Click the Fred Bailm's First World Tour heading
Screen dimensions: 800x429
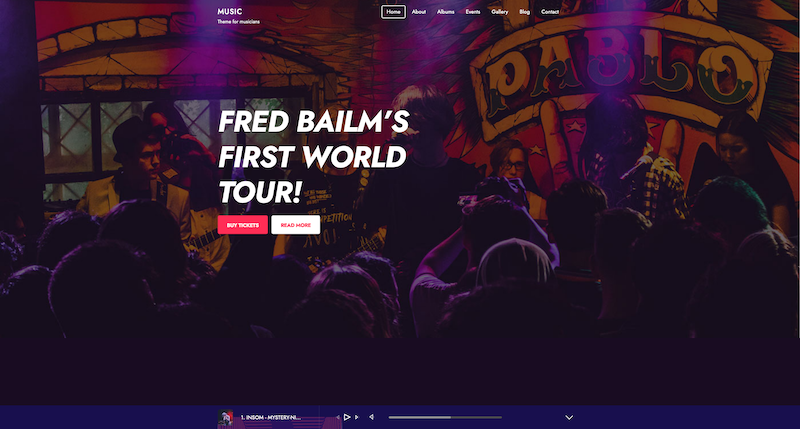(x=313, y=157)
